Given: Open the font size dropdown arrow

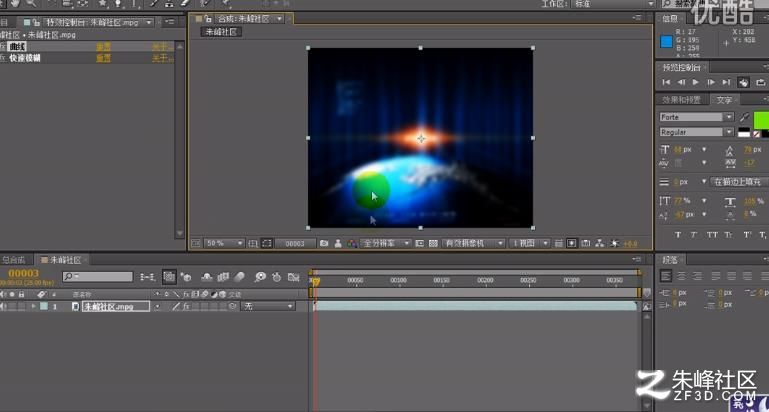Looking at the screenshot, I should 705,149.
